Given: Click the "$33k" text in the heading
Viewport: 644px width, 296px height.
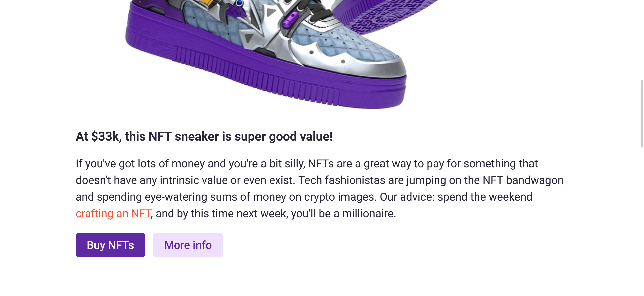Looking at the screenshot, I should click(x=105, y=137).
